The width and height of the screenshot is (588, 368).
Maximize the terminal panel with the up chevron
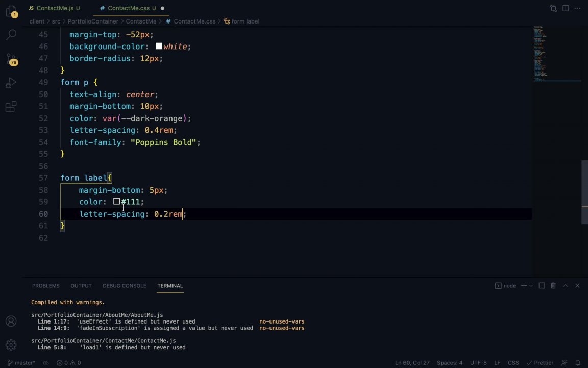pos(566,286)
